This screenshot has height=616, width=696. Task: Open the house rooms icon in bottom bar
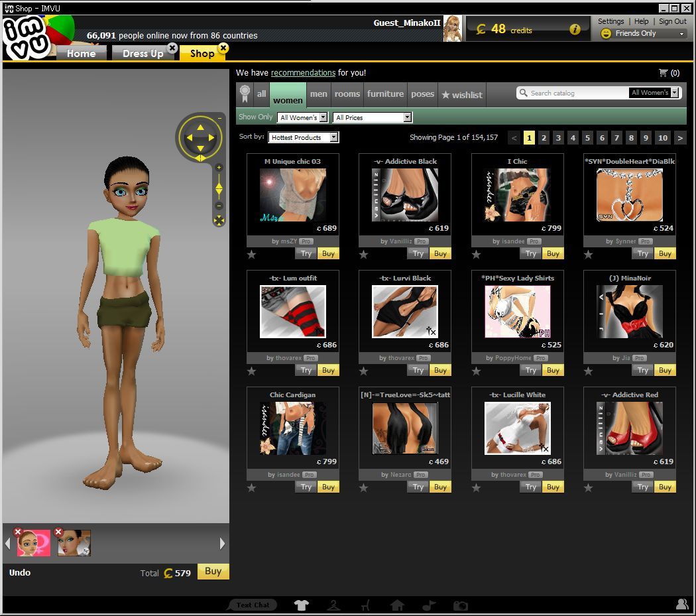397,605
